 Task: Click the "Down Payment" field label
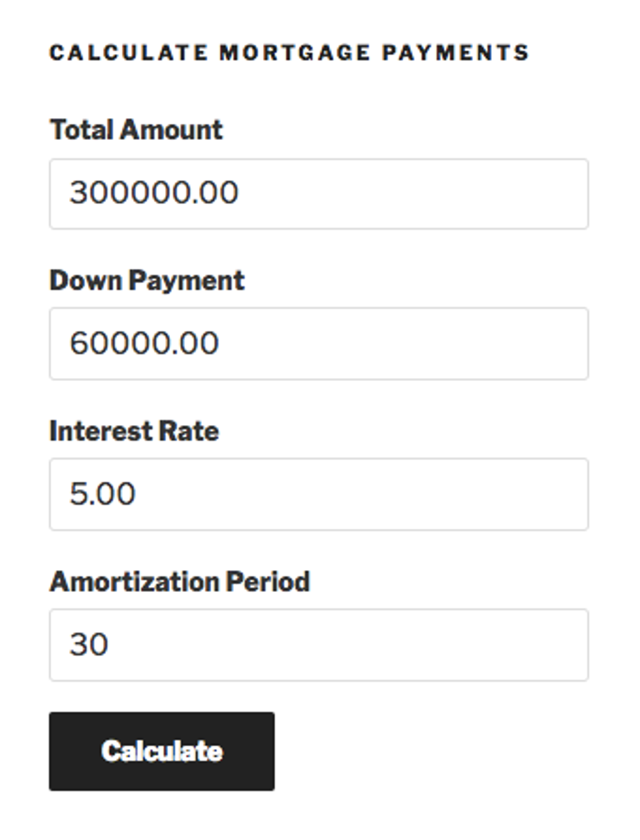(x=147, y=281)
